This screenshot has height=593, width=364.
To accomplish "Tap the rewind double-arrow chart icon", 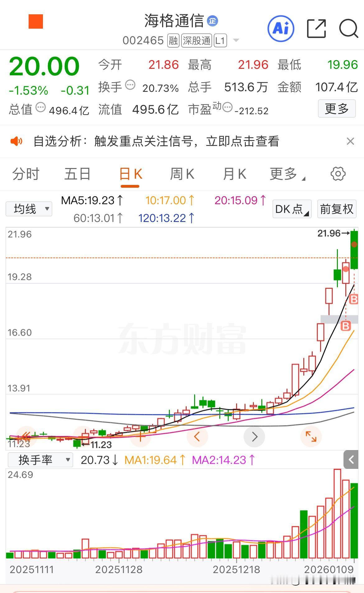I will pos(26,436).
